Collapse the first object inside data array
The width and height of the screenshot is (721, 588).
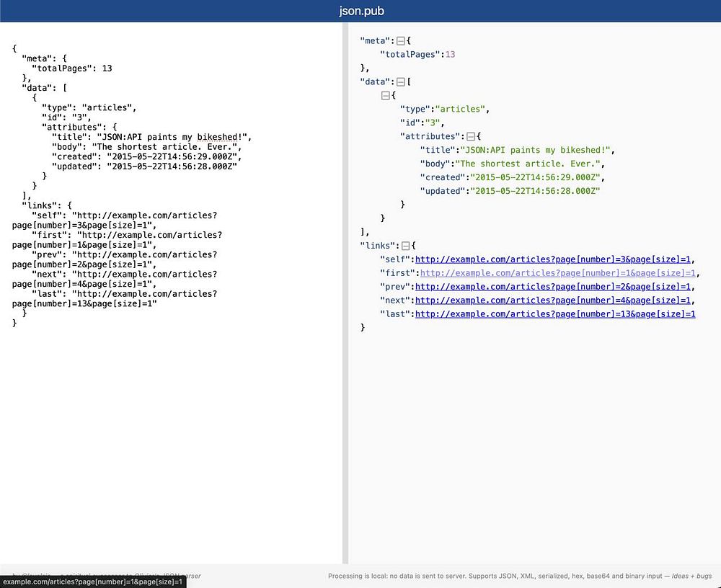385,96
